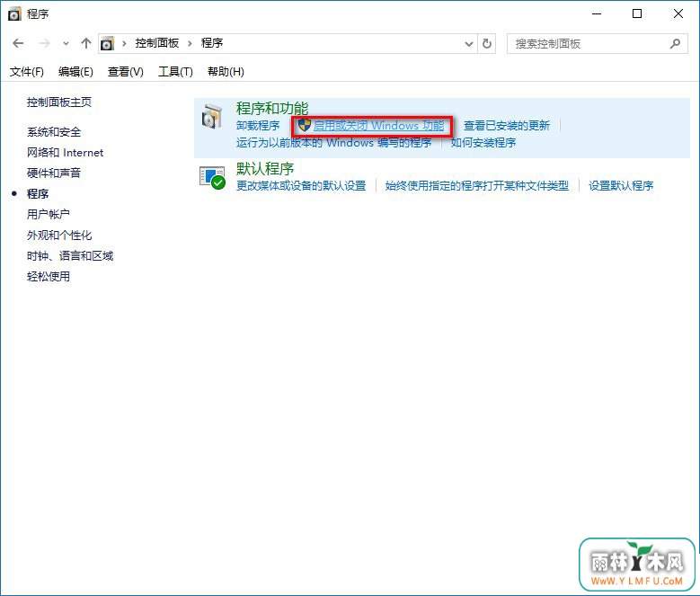Screen dimensions: 700x596
Task: Click the 默认程序 icon with green check
Action: [x=212, y=178]
